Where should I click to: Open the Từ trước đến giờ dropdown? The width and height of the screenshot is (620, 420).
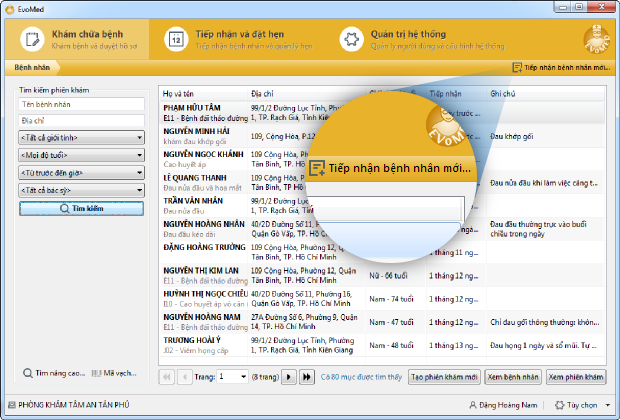point(81,173)
